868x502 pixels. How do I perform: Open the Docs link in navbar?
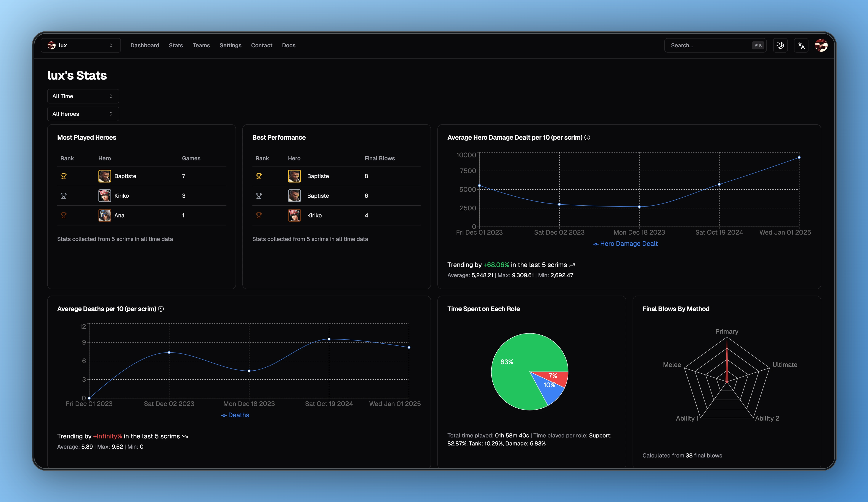[289, 45]
